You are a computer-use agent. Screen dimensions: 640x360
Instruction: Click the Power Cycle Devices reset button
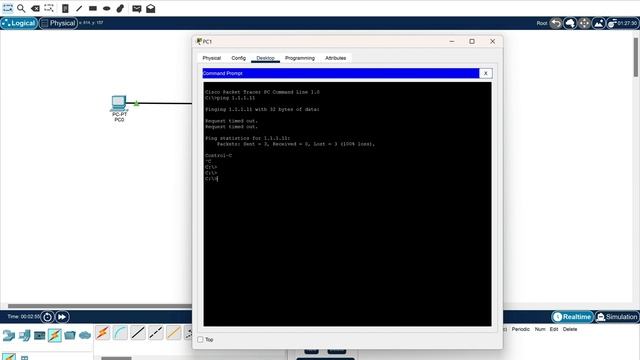[47, 317]
